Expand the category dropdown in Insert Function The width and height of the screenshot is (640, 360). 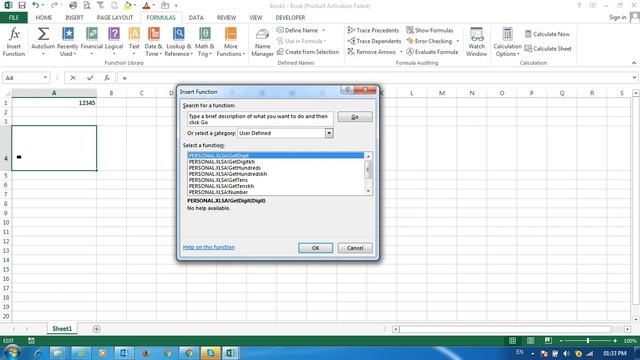(329, 133)
